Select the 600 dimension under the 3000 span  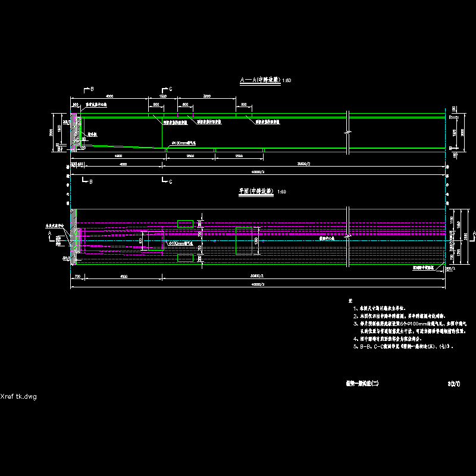click(185, 105)
